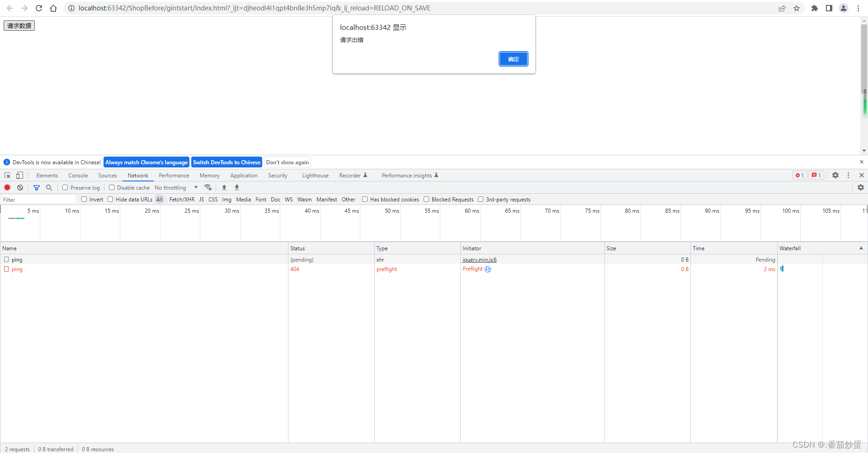View site information icon in address bar
Image resolution: width=868 pixels, height=453 pixels.
[x=71, y=8]
